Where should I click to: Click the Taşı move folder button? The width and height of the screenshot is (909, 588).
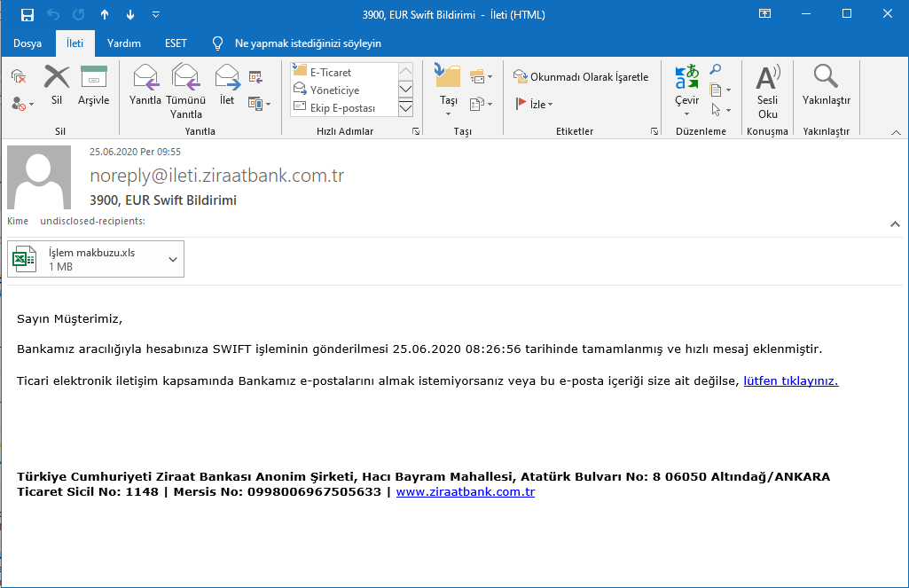pyautogui.click(x=448, y=90)
